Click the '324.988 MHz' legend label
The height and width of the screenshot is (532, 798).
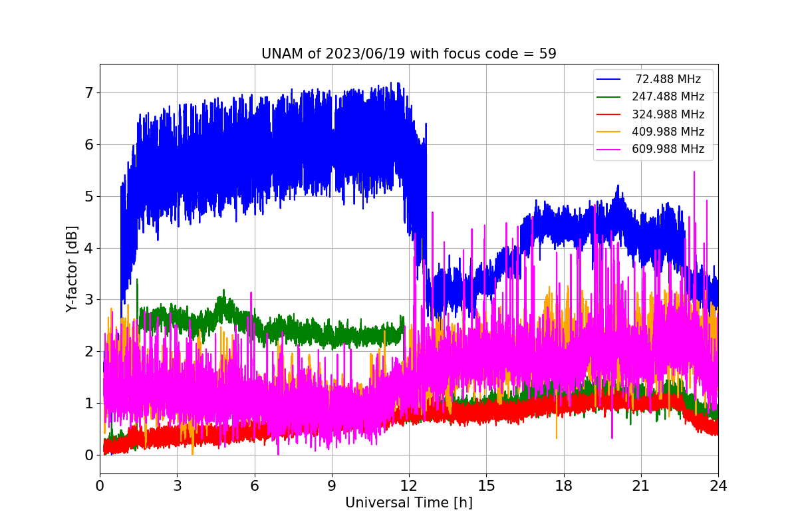click(x=668, y=114)
